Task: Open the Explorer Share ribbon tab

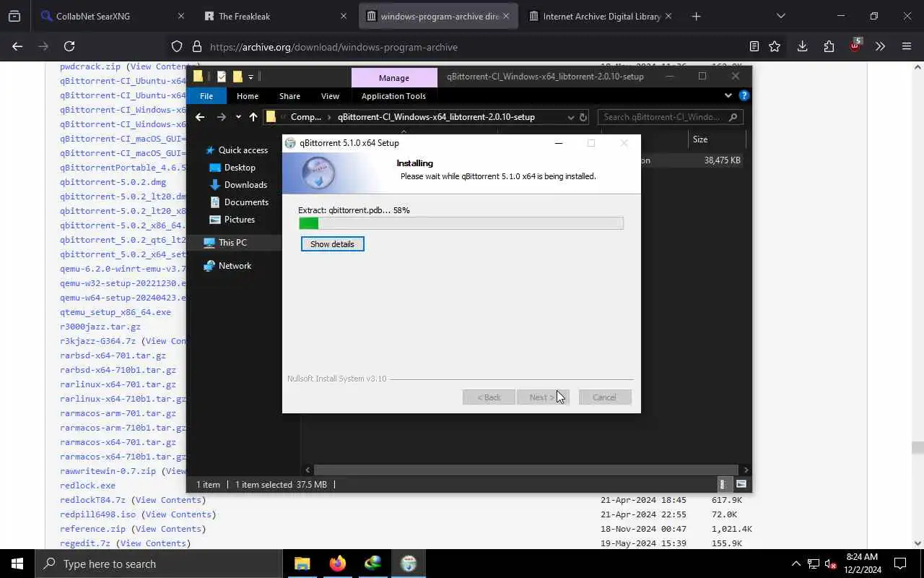Action: click(289, 96)
